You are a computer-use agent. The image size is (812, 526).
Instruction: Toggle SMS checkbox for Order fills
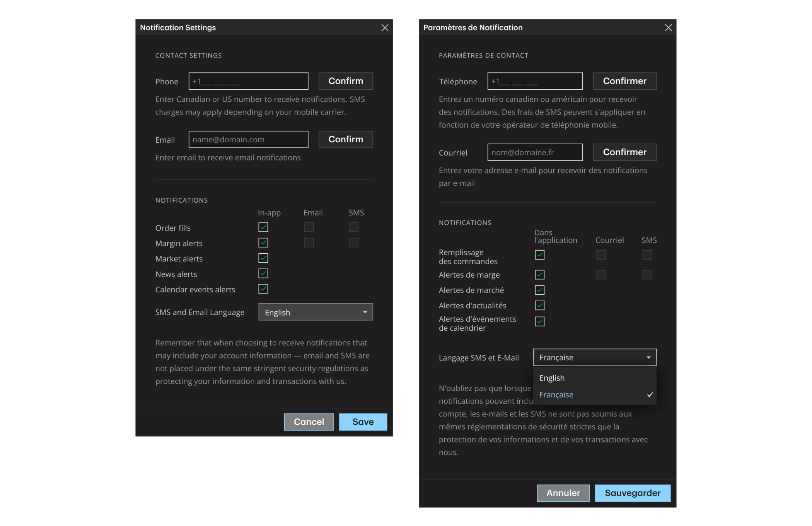[353, 227]
